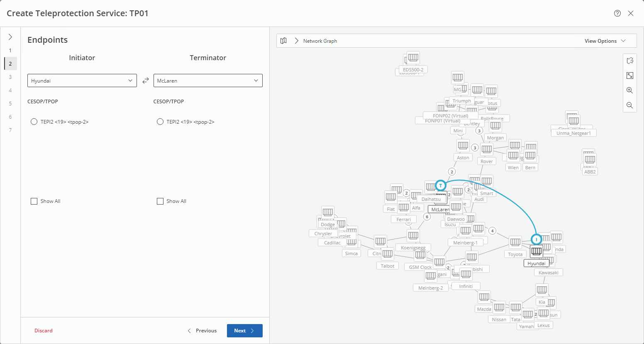This screenshot has height=344, width=644.
Task: Click the fit-to-screen graph icon
Action: [629, 76]
